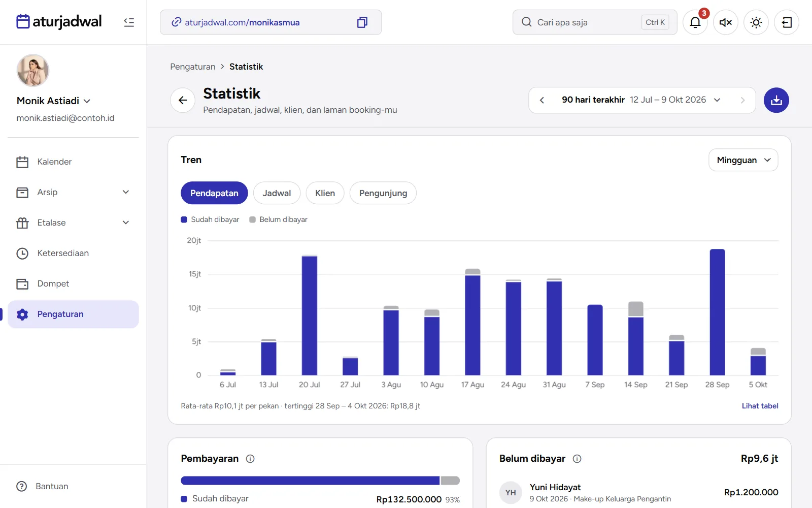The width and height of the screenshot is (812, 508).
Task: Click the Lihat tabel link
Action: point(760,406)
